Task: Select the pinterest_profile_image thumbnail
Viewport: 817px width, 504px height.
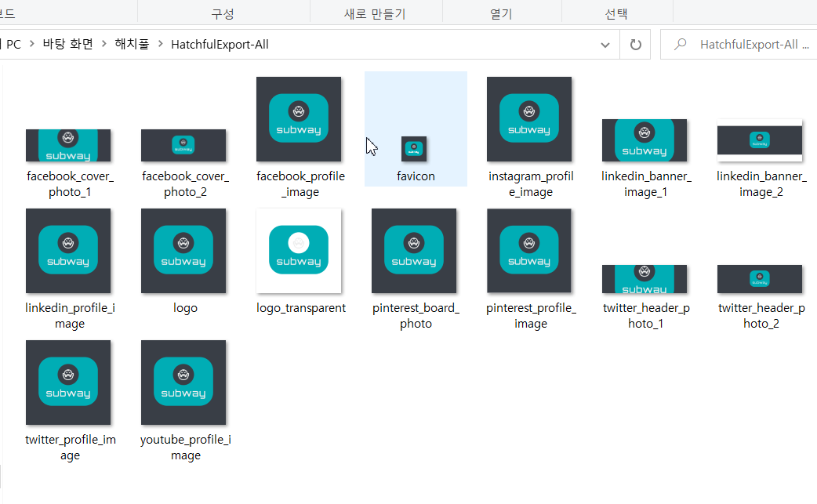Action: tap(529, 251)
